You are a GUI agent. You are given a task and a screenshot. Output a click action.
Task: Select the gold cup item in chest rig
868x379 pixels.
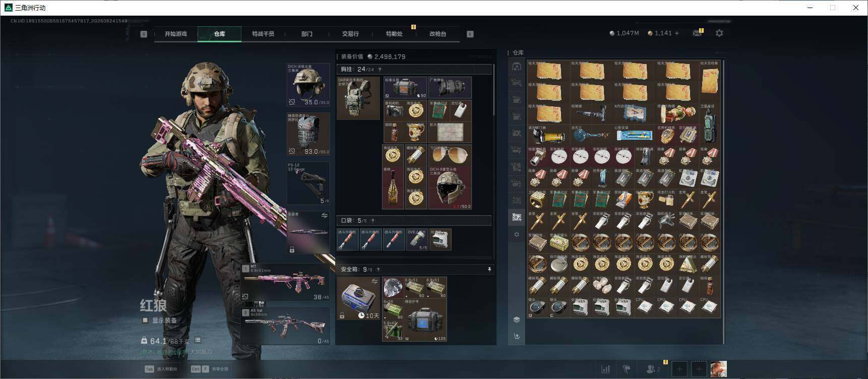(416, 133)
